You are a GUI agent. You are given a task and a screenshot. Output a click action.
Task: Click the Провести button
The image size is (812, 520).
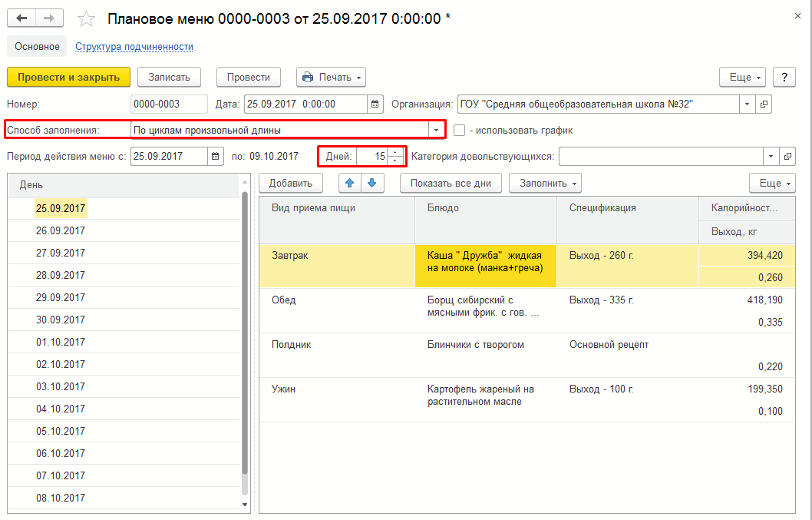tap(249, 78)
